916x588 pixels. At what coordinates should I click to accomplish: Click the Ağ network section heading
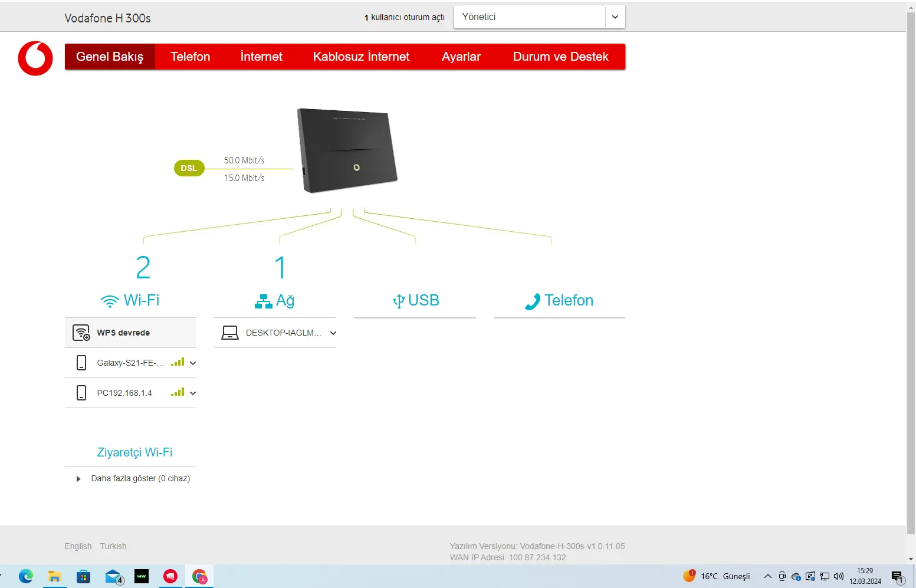point(275,301)
